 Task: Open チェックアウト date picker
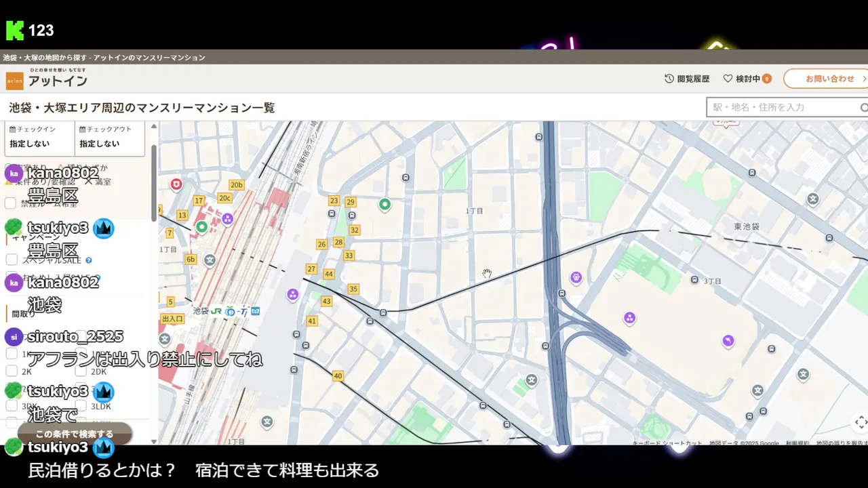tap(109, 138)
